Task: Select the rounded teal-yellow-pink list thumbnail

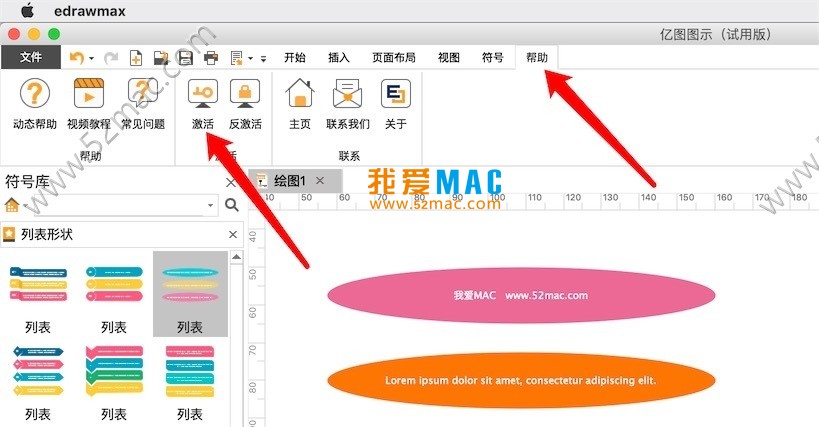Action: pyautogui.click(x=114, y=284)
